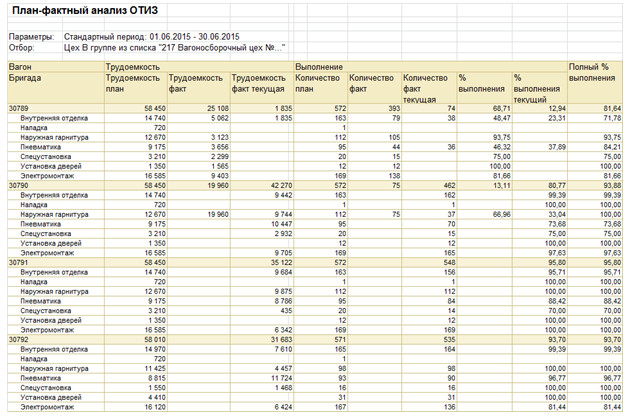Viewport: 633px width, 419px height.
Task: Click the Бригада header cell
Action: tap(25, 77)
